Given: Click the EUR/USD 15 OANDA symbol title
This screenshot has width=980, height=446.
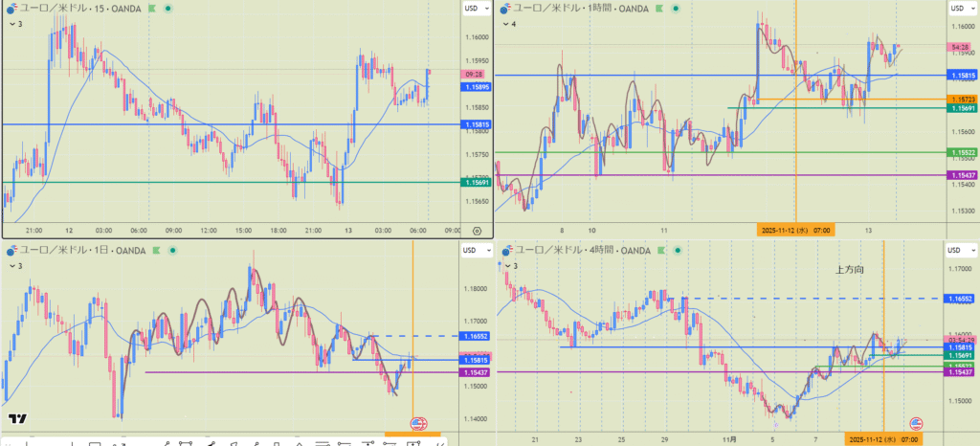Looking at the screenshot, I should 81,8.
